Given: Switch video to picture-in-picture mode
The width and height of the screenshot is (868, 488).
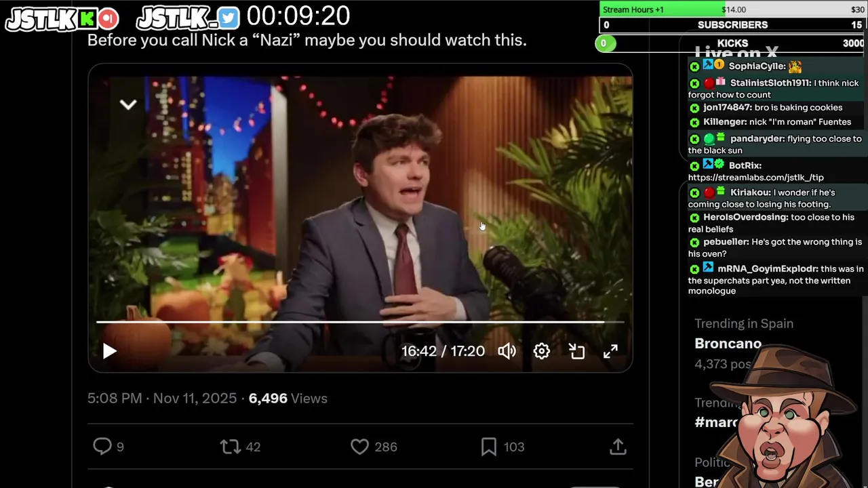Looking at the screenshot, I should [576, 351].
